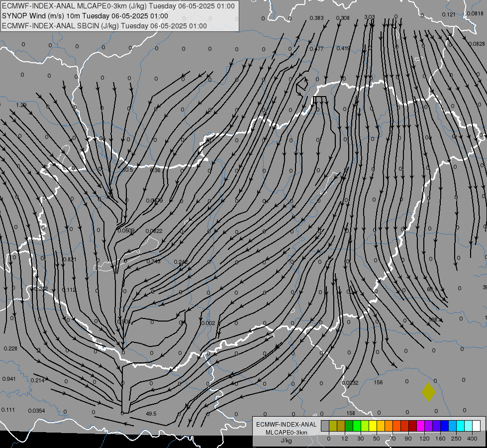487x448 pixels.
Task: Choose the cyan legend swatch
Action: pos(460,426)
